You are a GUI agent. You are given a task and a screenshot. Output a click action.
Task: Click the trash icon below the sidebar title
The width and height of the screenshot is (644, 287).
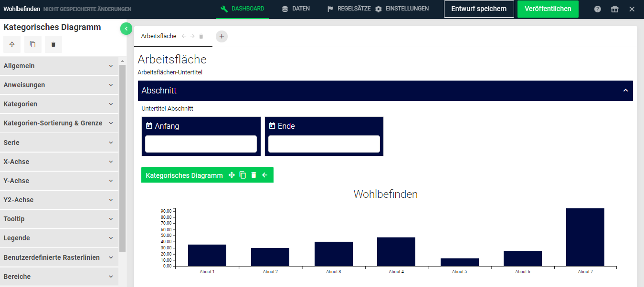[53, 44]
